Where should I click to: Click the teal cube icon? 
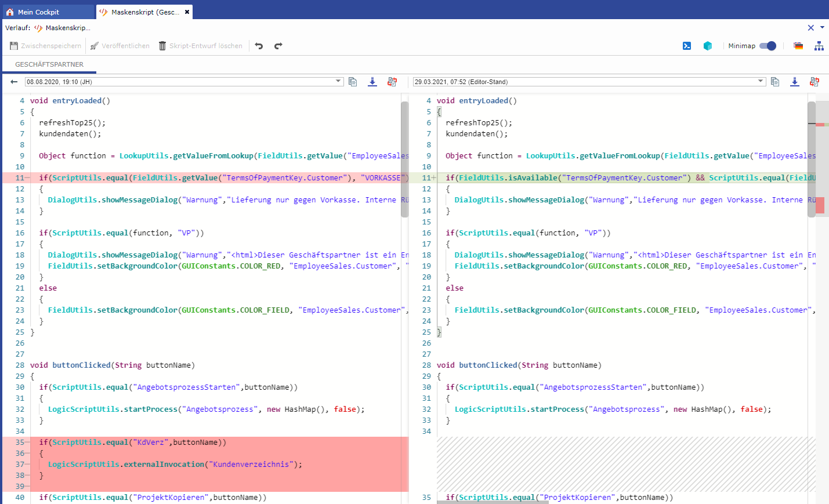(x=708, y=46)
